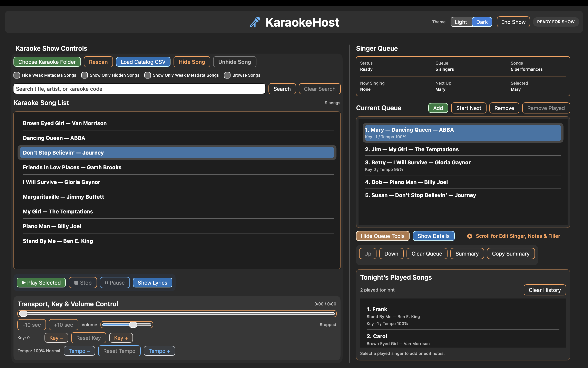This screenshot has height=368, width=588.
Task: Click Scroll for Edit Singer, Notes & Filler
Action: click(518, 236)
